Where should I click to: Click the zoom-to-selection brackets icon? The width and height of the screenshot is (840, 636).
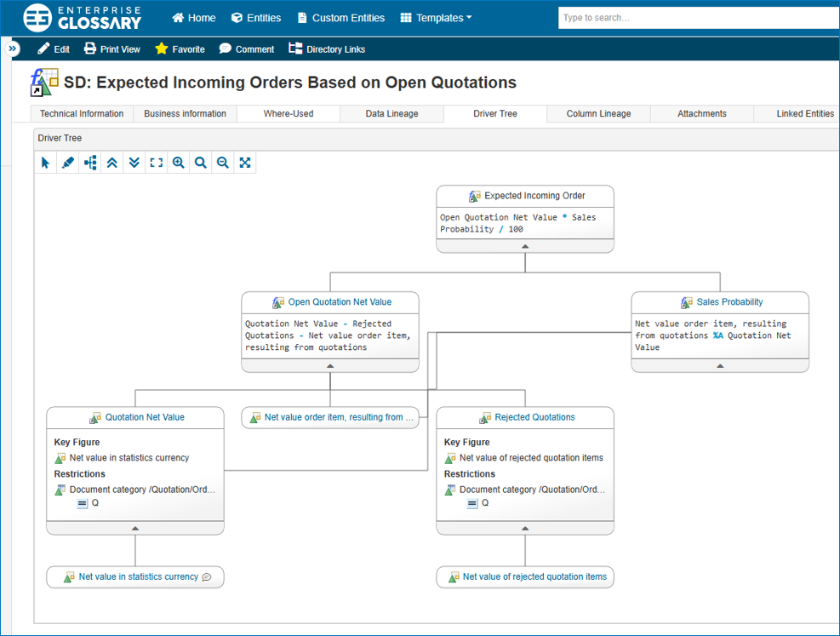click(156, 162)
